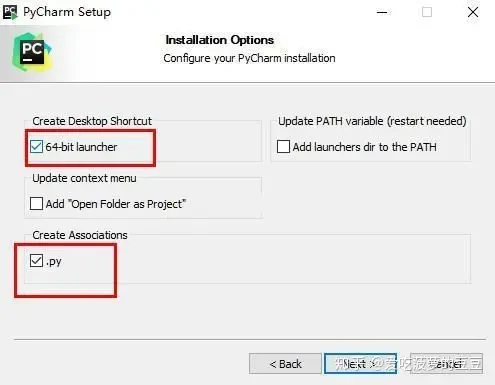Uncheck the 64-bit launcher checkbox
Image resolution: width=495 pixels, height=385 pixels.
36,147
